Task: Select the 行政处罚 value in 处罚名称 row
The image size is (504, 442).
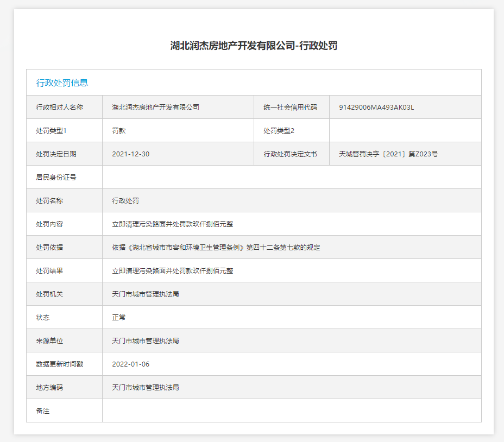Action: tap(125, 200)
